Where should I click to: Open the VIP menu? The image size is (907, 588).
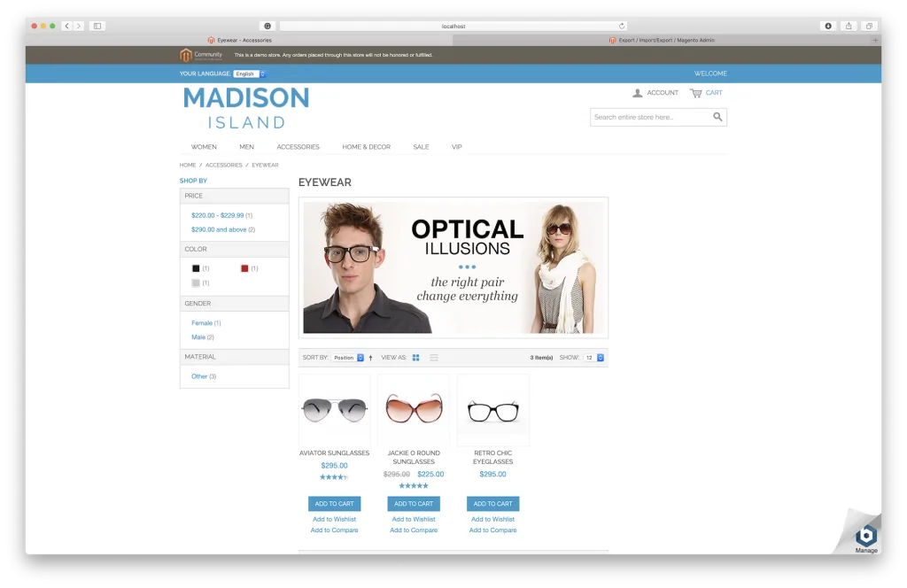(456, 147)
